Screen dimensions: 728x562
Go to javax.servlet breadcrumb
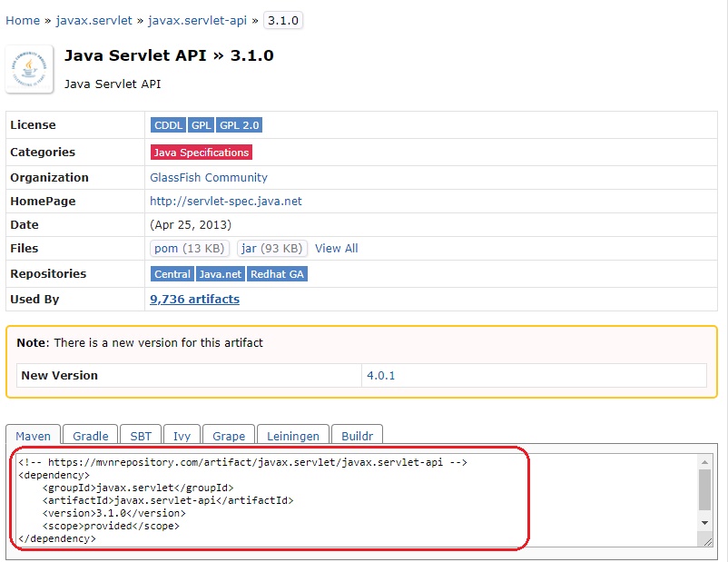click(x=93, y=21)
